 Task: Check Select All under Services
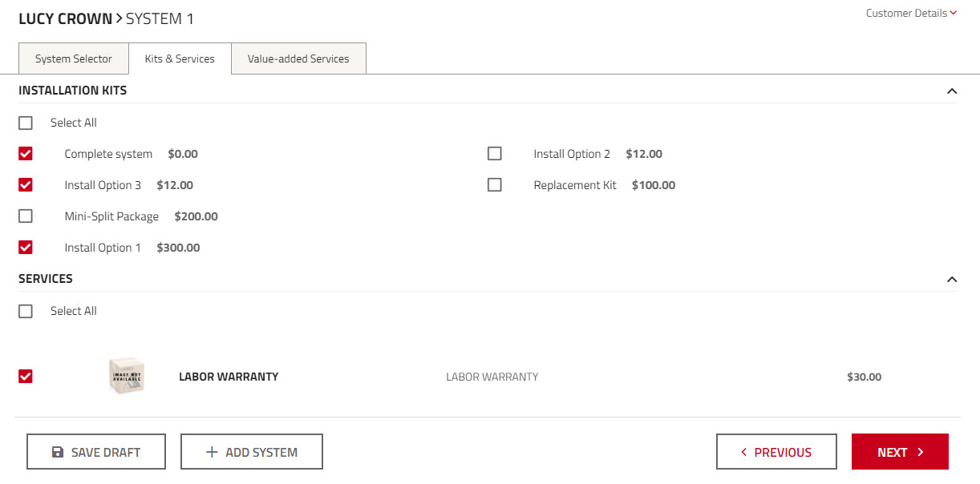(x=26, y=311)
